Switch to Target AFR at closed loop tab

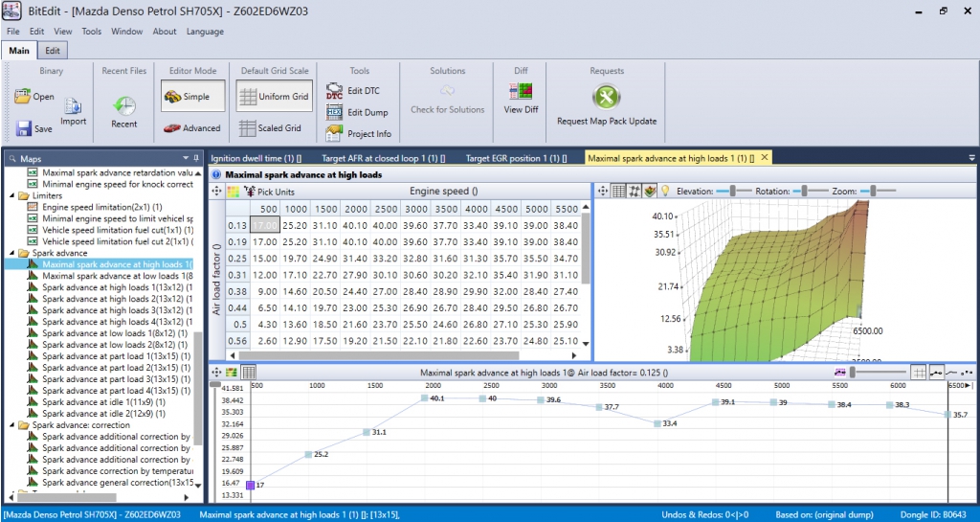(384, 158)
